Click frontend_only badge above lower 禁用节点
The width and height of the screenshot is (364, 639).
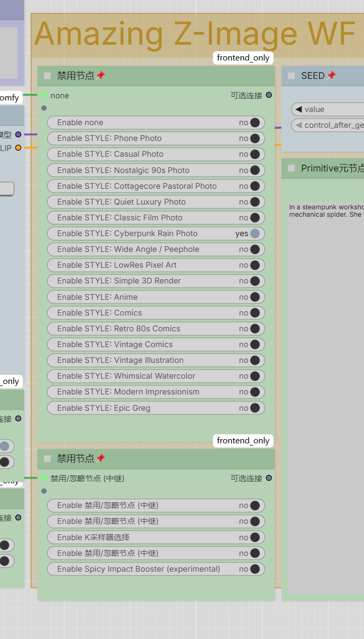click(243, 441)
